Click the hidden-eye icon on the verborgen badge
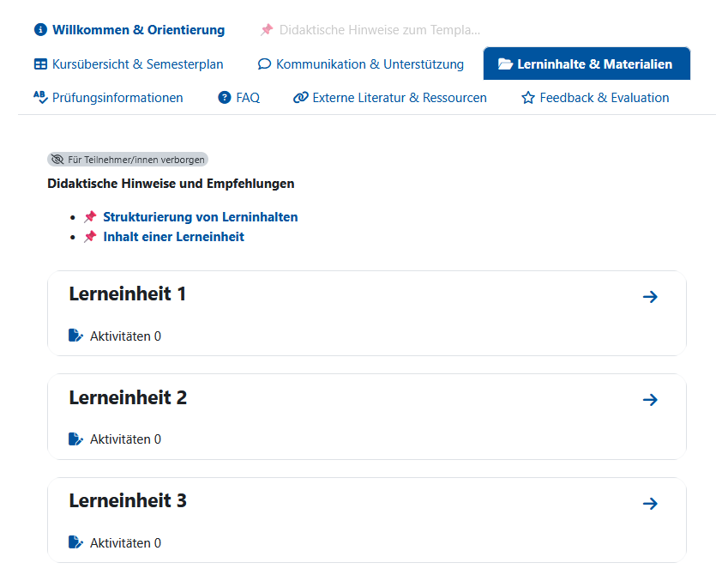728x575 pixels. [57, 159]
